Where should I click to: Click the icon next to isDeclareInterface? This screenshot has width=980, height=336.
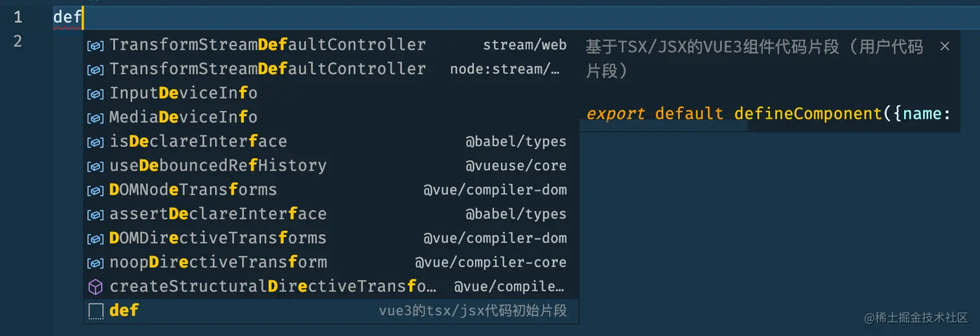click(95, 141)
